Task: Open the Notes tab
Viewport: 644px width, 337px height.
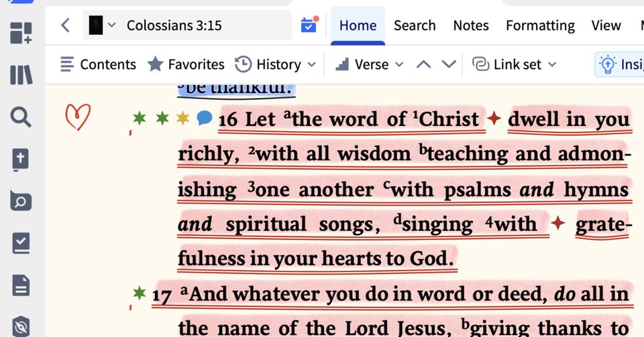Action: click(471, 25)
